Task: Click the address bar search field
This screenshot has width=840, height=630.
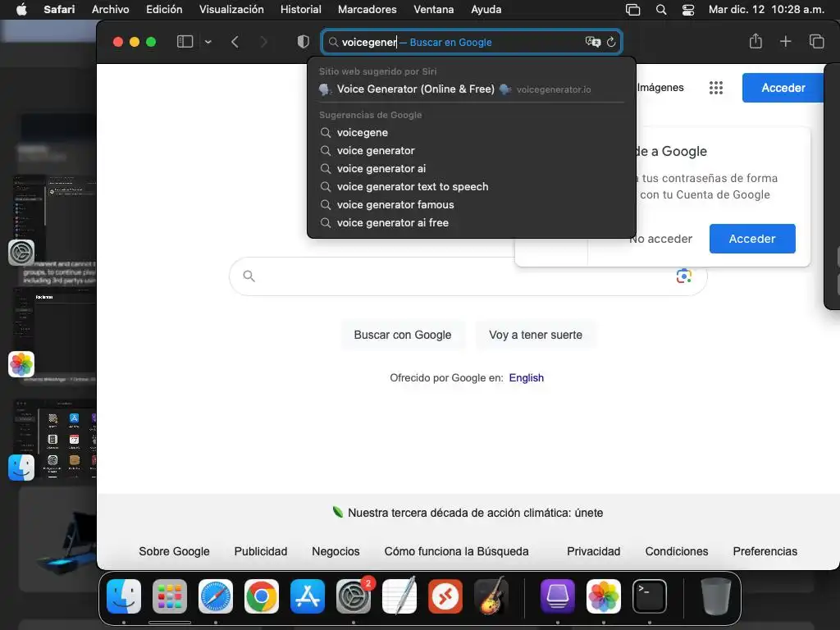Action: (x=472, y=42)
